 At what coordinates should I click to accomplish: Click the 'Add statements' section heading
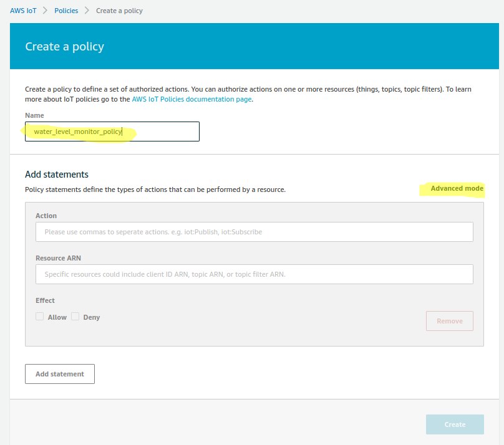(x=57, y=175)
